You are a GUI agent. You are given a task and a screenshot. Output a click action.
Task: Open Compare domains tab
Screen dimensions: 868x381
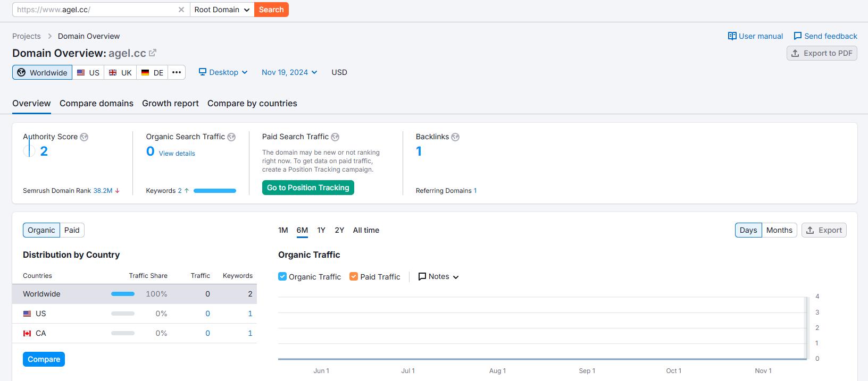coord(96,104)
